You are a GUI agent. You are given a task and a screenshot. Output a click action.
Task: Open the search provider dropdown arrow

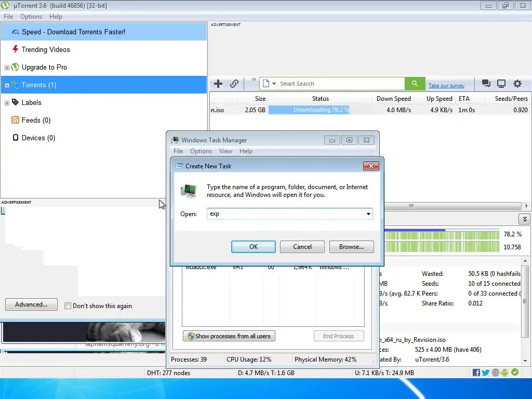(x=274, y=84)
